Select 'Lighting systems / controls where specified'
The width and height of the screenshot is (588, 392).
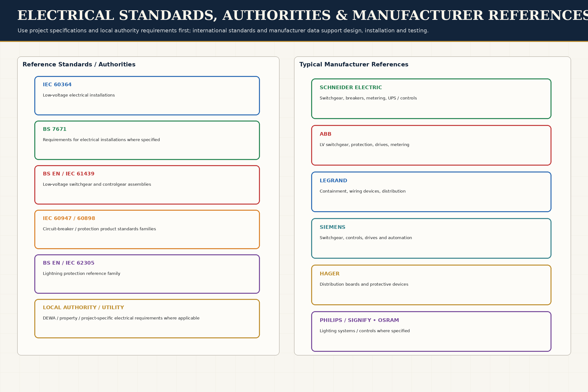[365, 331]
